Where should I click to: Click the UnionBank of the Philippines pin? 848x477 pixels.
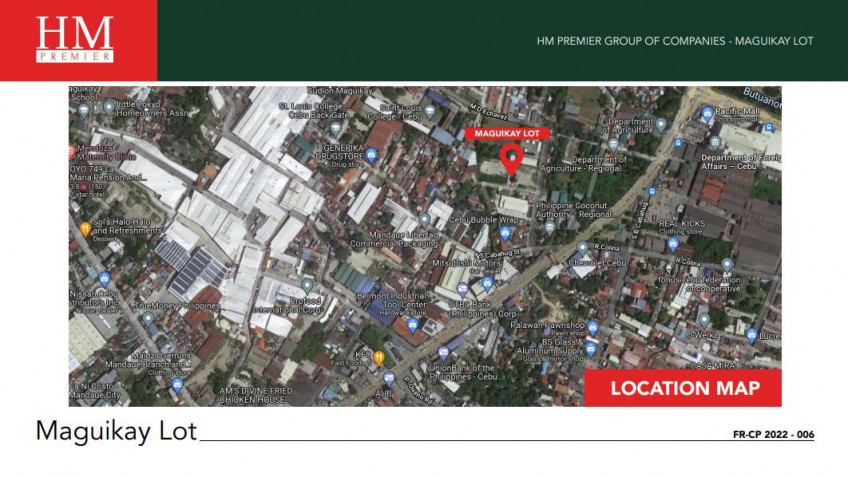(443, 354)
